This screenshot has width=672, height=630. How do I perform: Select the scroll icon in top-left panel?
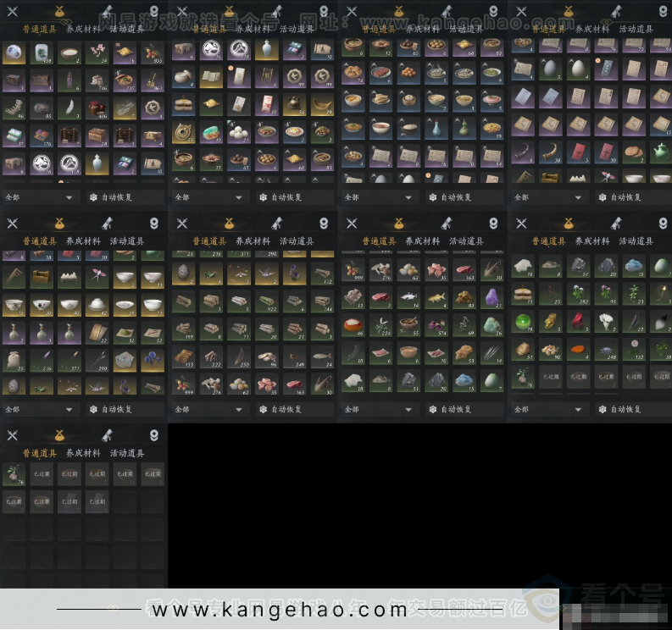[107, 12]
